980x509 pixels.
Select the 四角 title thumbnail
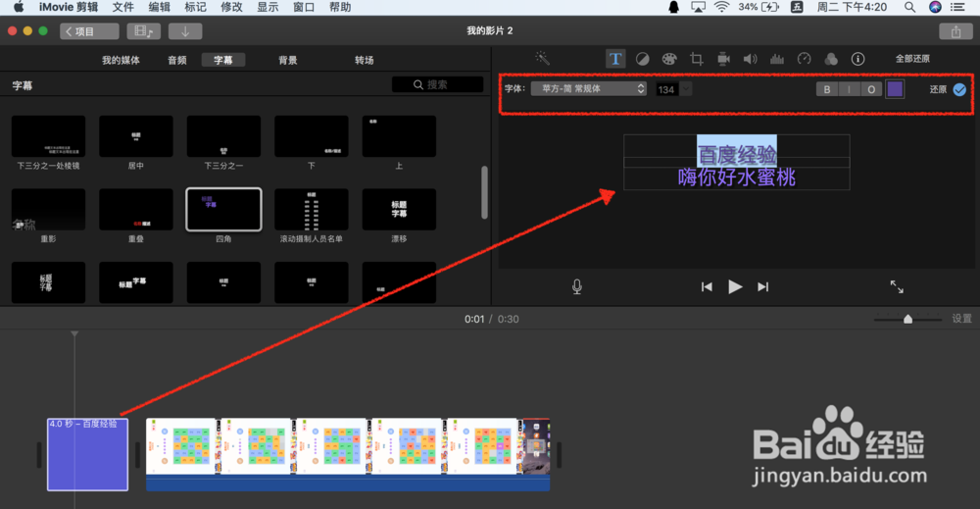coord(223,210)
